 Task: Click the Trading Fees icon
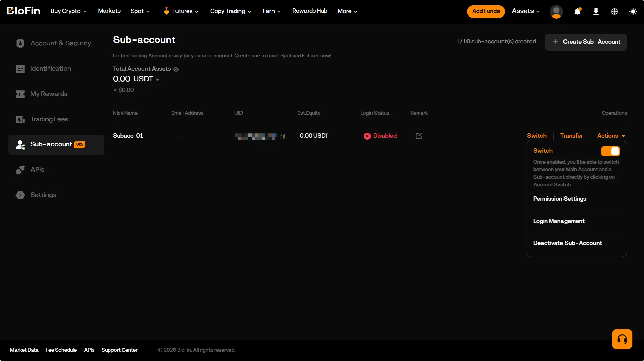pyautogui.click(x=20, y=119)
